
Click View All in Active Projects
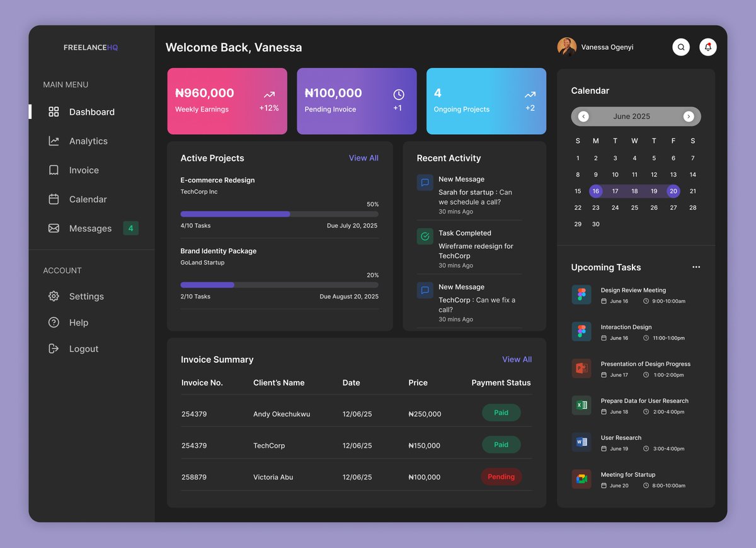tap(364, 158)
